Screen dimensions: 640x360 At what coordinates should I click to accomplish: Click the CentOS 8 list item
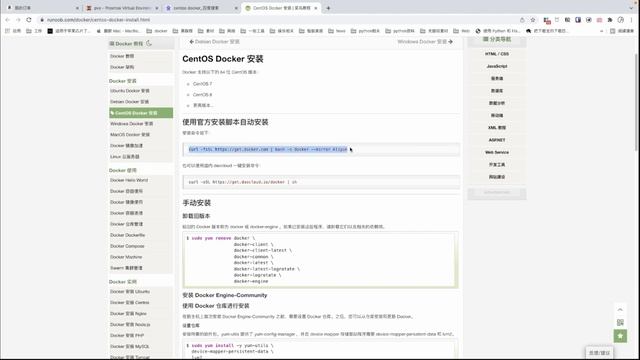pyautogui.click(x=202, y=95)
